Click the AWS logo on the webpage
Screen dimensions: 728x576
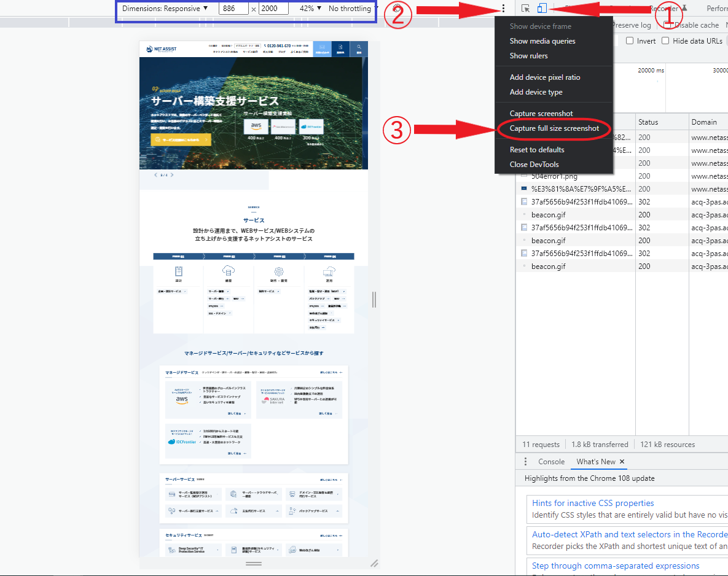coord(256,126)
